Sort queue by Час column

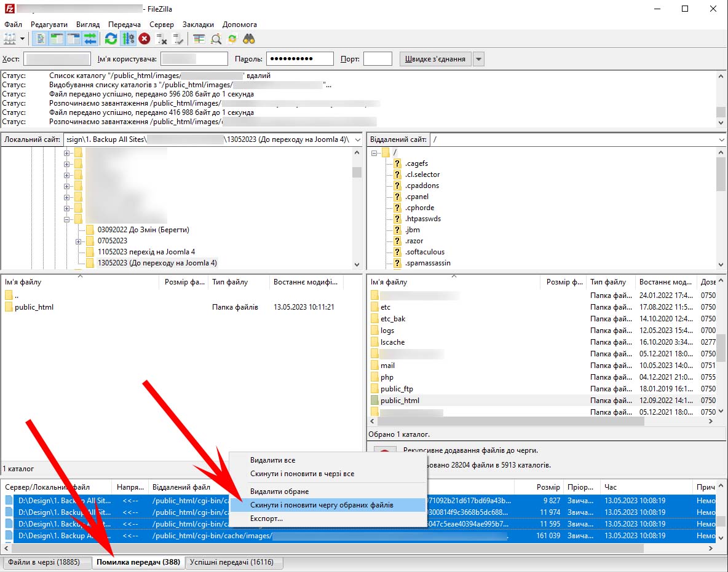(x=646, y=487)
